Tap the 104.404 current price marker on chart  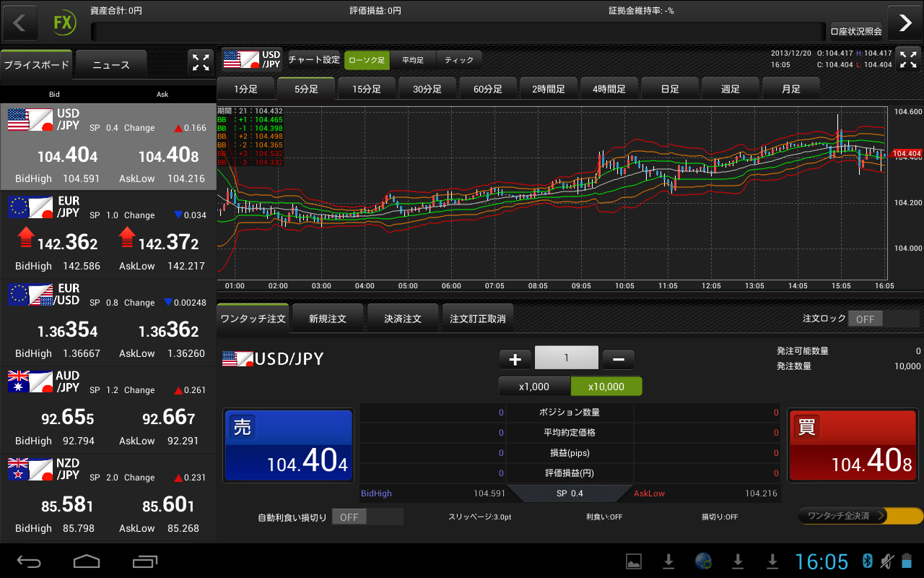pos(907,154)
